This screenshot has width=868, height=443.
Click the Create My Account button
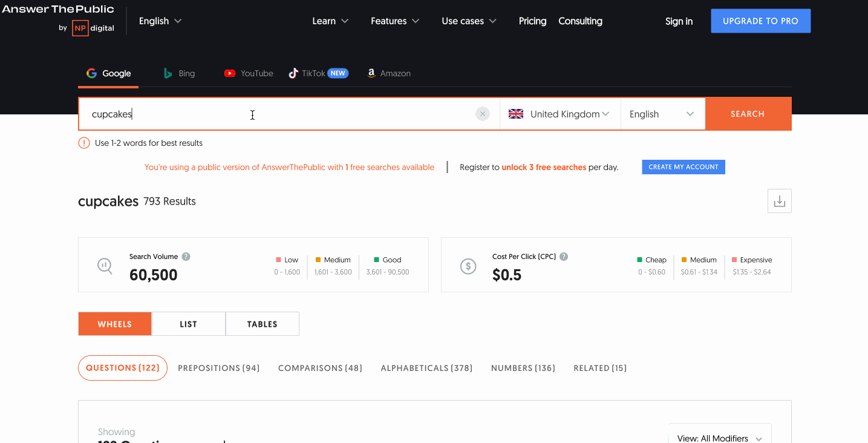[683, 167]
